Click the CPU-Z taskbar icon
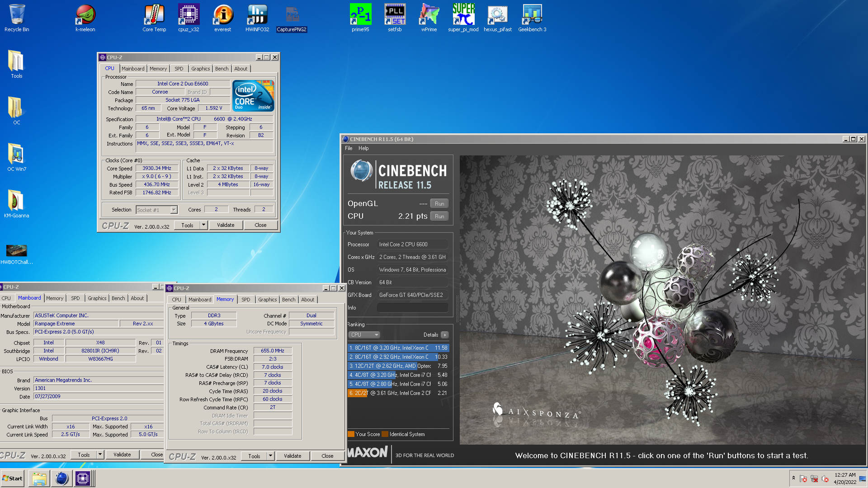The width and height of the screenshot is (868, 488). [83, 479]
